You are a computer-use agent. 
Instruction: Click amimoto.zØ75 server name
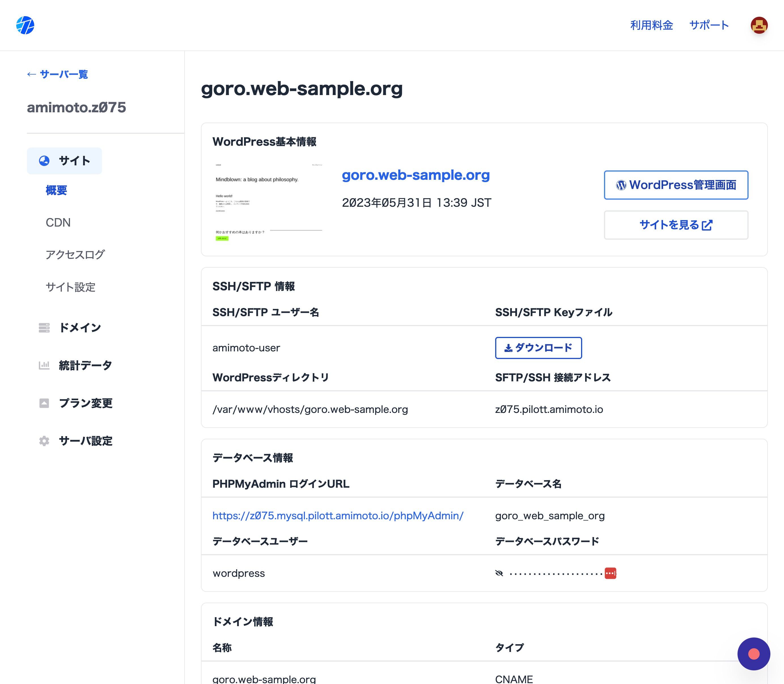point(76,107)
